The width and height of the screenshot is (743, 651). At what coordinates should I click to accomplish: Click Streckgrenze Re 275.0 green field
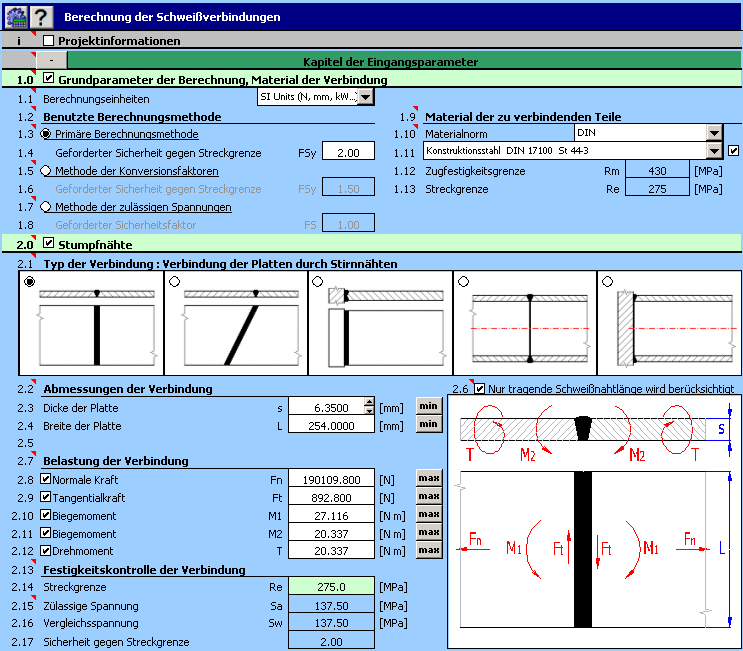pyautogui.click(x=331, y=586)
